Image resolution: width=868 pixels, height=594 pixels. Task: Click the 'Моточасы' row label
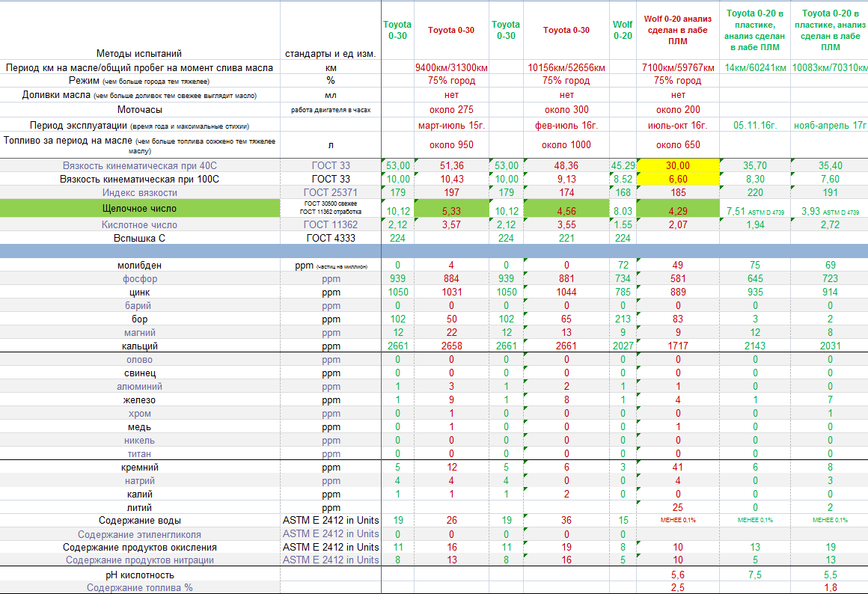point(139,110)
